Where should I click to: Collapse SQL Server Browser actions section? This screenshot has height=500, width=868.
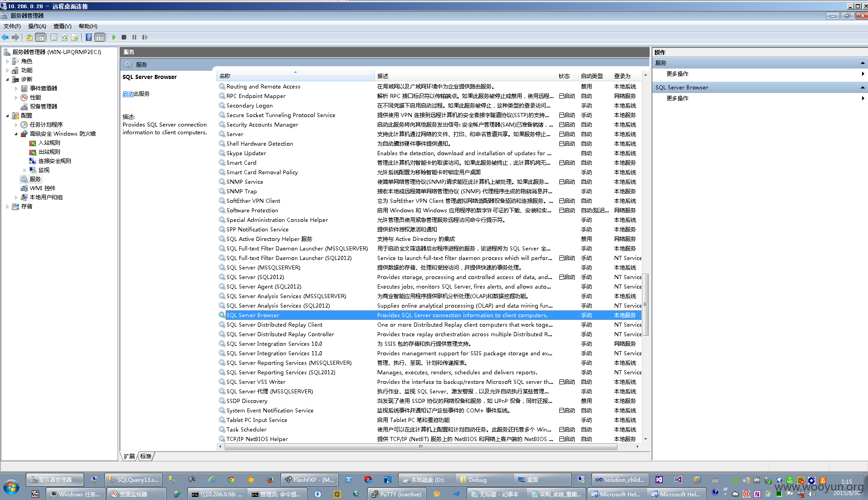(x=863, y=88)
